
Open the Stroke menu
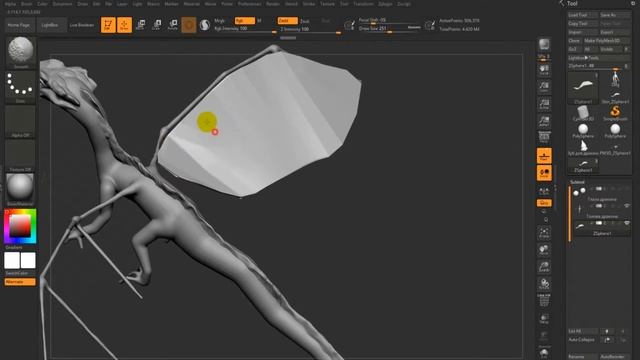coord(309,4)
